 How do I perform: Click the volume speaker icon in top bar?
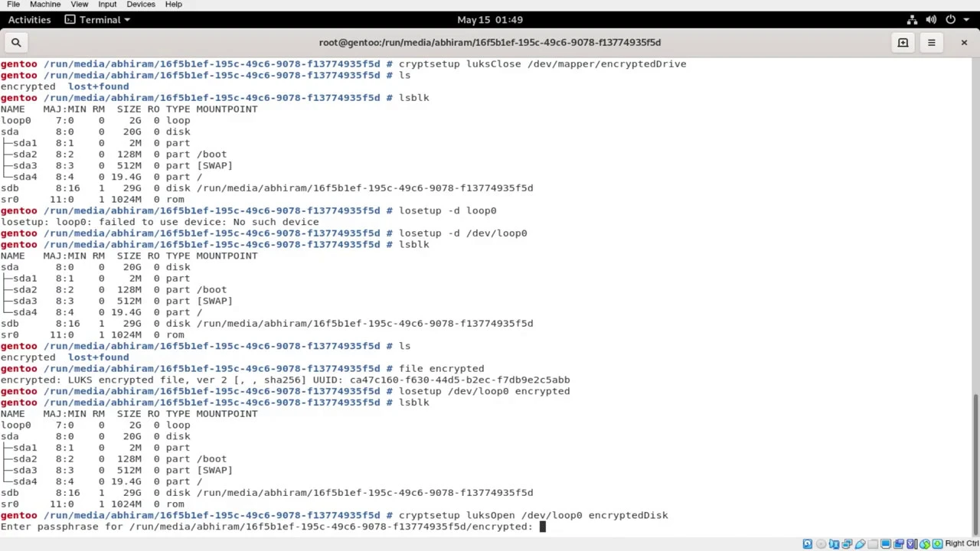point(931,19)
